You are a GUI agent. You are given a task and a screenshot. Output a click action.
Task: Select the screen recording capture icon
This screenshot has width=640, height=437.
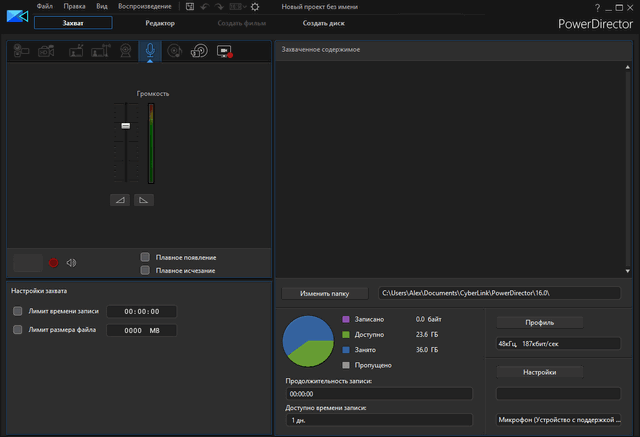coord(224,50)
